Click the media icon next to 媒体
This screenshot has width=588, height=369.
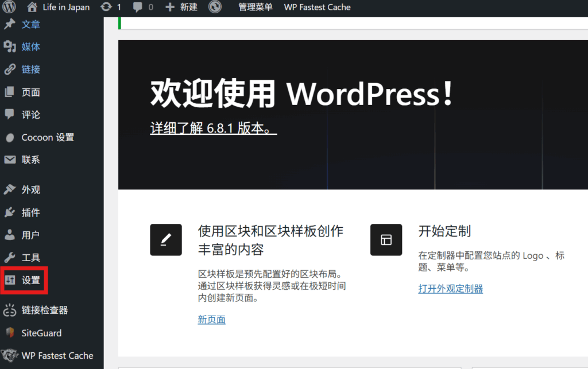tap(10, 46)
